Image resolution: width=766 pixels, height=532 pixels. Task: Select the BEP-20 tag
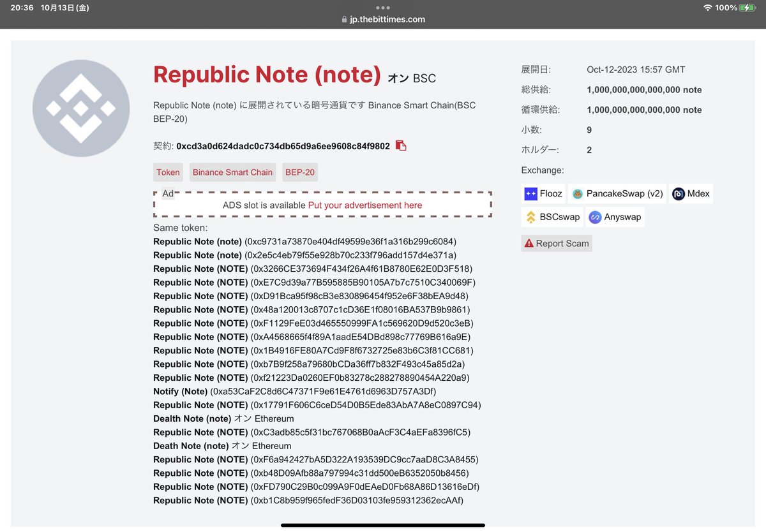coord(300,172)
